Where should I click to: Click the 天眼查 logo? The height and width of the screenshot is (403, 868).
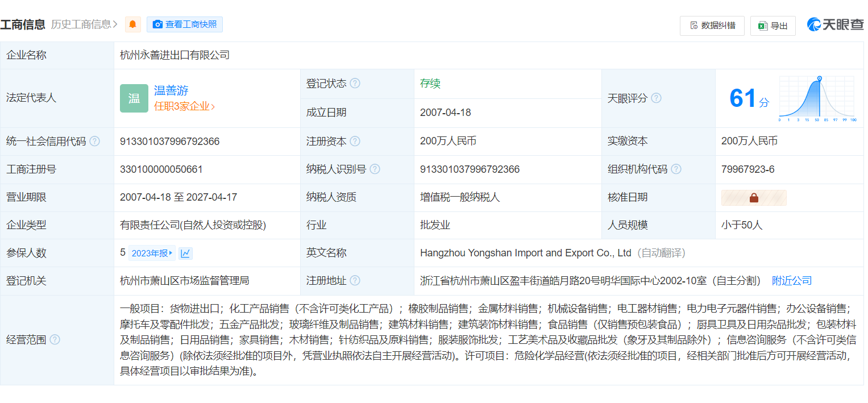click(835, 24)
